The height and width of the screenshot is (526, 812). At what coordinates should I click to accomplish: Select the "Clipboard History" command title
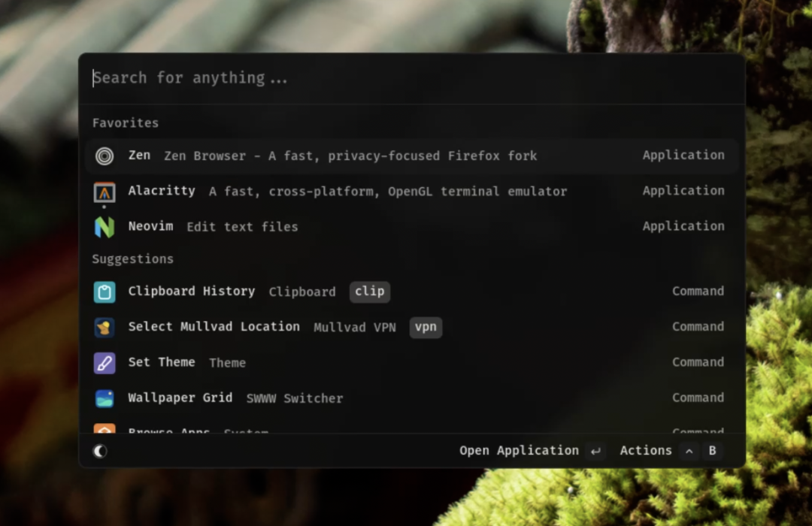tap(192, 292)
